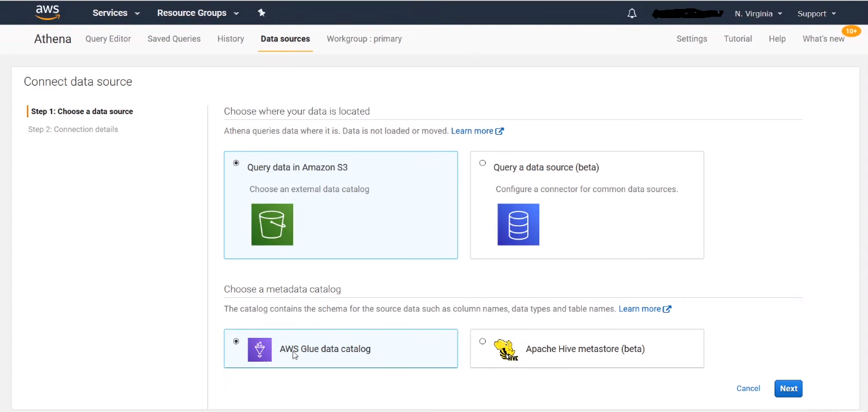Click Step 2: Connection details in the sidebar

pos(73,129)
